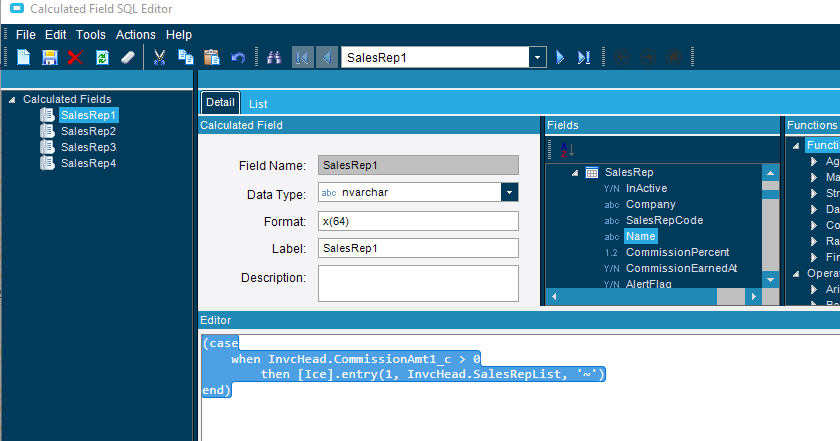This screenshot has height=441, width=840.
Task: Open the Actions menu
Action: pos(136,35)
